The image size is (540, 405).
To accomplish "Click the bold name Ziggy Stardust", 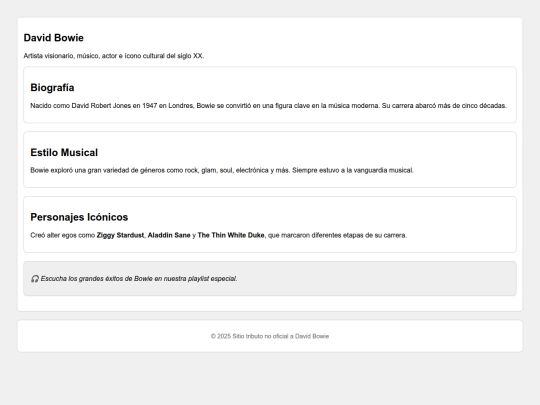I will [x=120, y=235].
